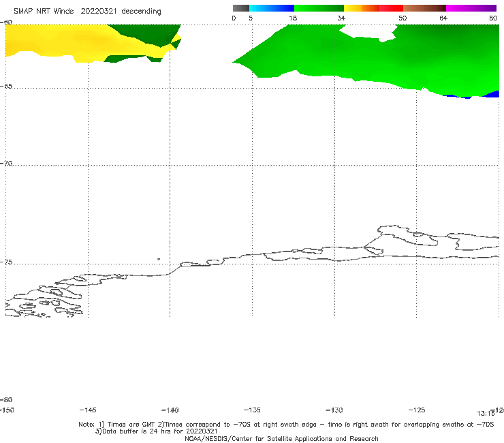Click the title 'SMAP NRT Winds 20220321 descending'

click(87, 12)
